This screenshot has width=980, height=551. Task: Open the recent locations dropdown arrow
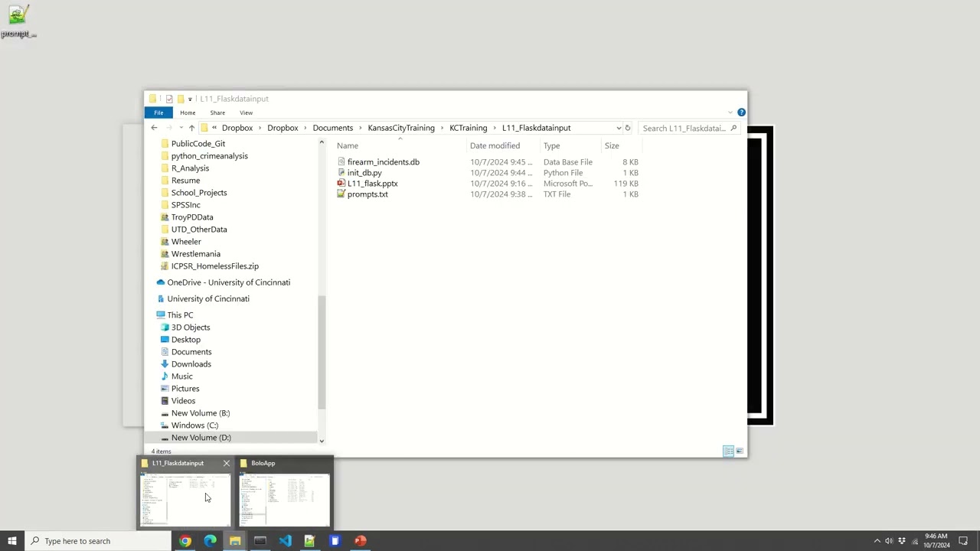click(x=181, y=128)
